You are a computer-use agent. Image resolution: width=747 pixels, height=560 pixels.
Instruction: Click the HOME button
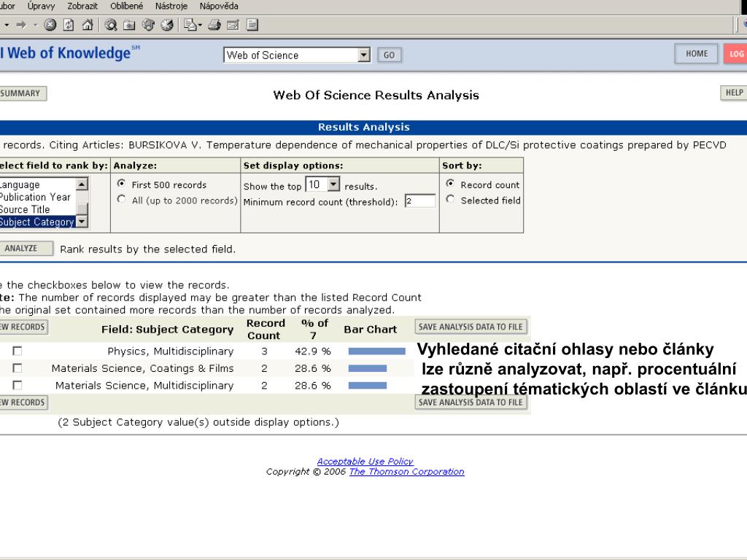[697, 54]
